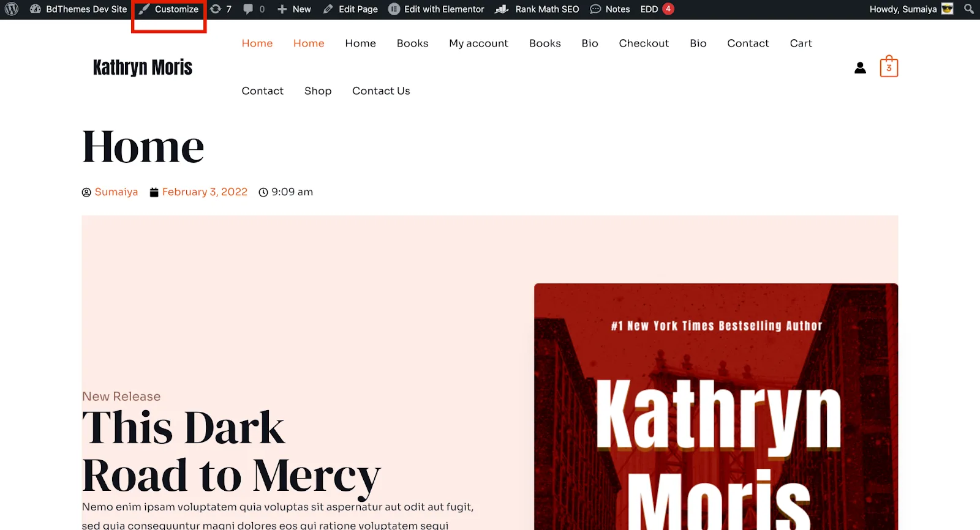Open the Notes panel
This screenshot has height=530, width=980.
(x=610, y=9)
